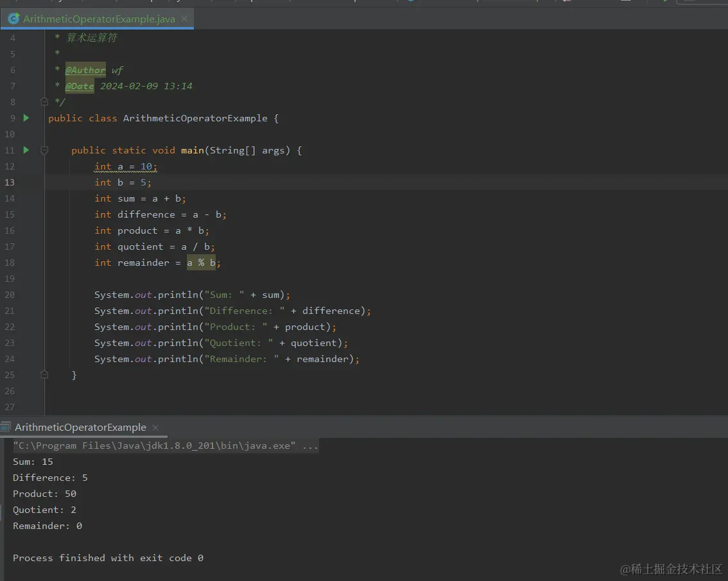Expand the java.exe command line in console
728x581 pixels.
coord(166,446)
